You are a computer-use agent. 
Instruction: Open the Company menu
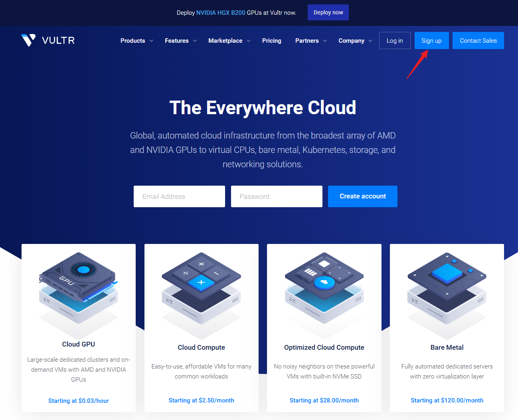(355, 41)
